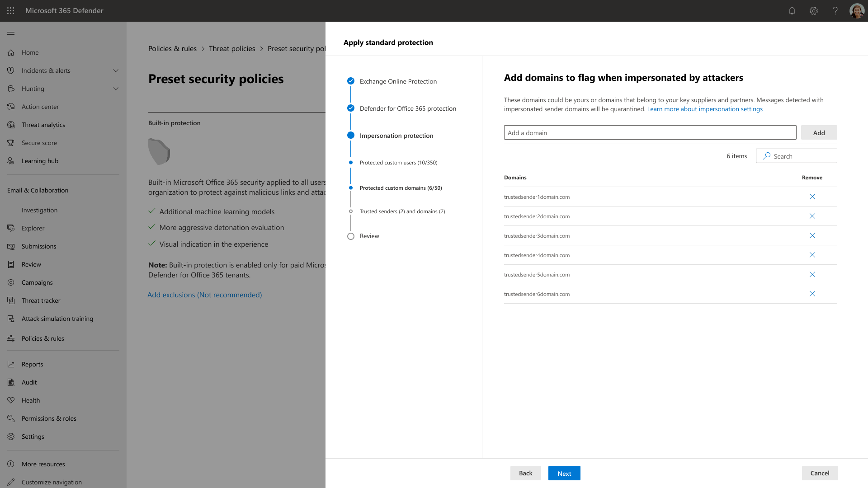The image size is (868, 488).
Task: Open the notifications bell
Action: pos(792,11)
